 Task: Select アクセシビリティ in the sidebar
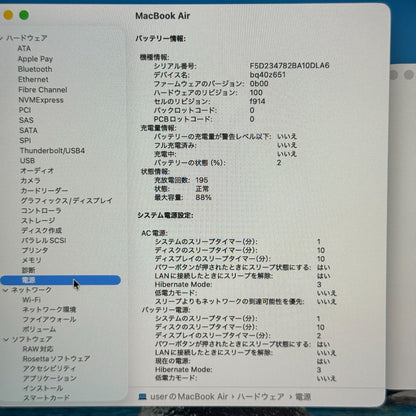pos(49,369)
